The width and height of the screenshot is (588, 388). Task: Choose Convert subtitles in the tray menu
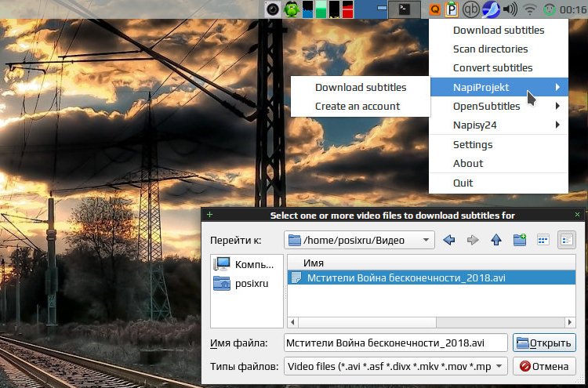499,68
